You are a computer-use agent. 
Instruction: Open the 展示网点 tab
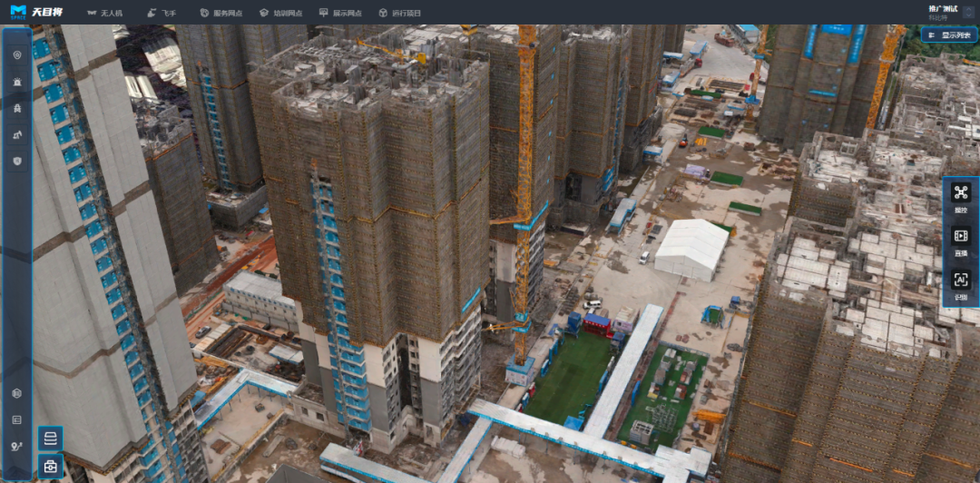(340, 14)
